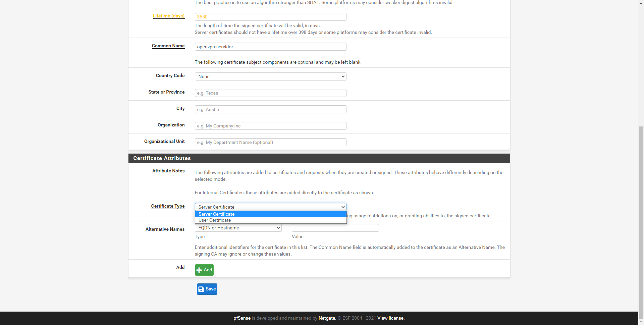Click the Organizational Unit label

(x=164, y=141)
